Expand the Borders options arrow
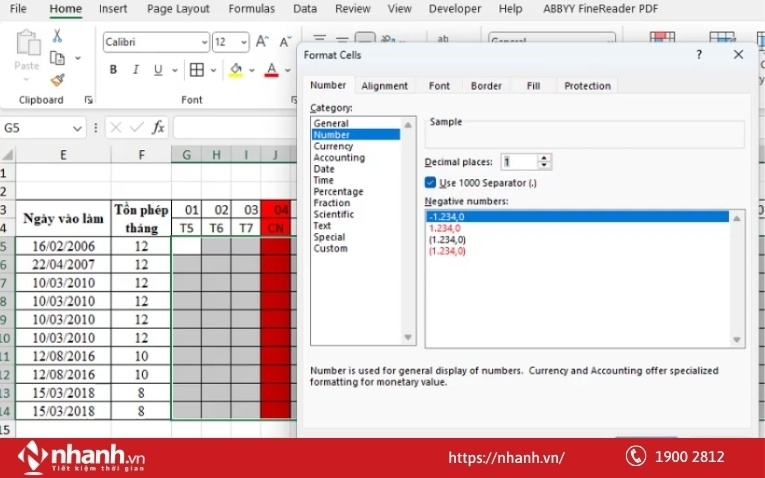This screenshot has width=765, height=478. pos(213,70)
